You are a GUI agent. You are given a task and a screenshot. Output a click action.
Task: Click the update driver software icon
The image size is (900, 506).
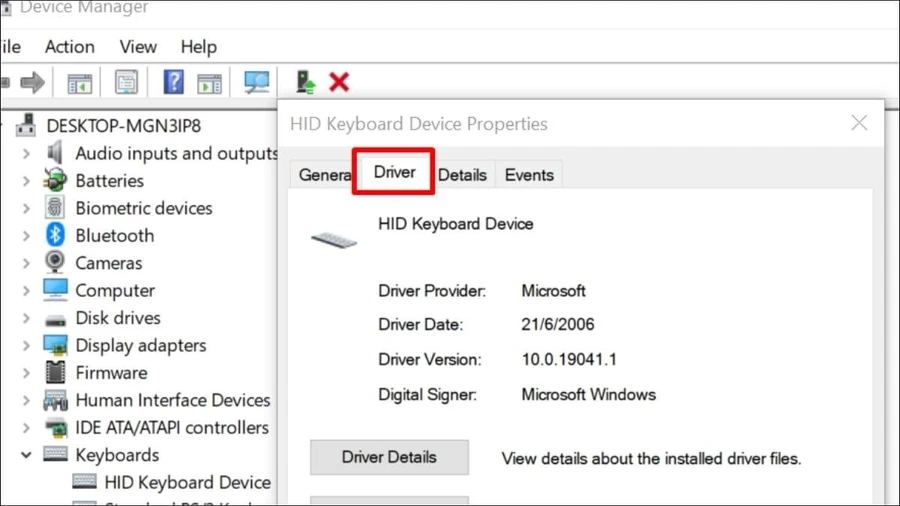pos(305,83)
